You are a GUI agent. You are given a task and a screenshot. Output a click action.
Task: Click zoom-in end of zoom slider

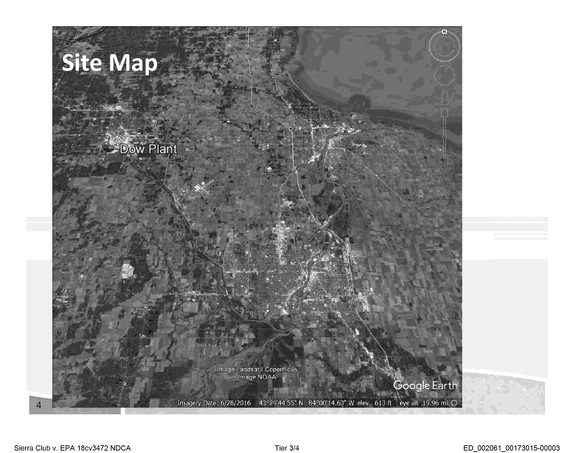tap(444, 111)
